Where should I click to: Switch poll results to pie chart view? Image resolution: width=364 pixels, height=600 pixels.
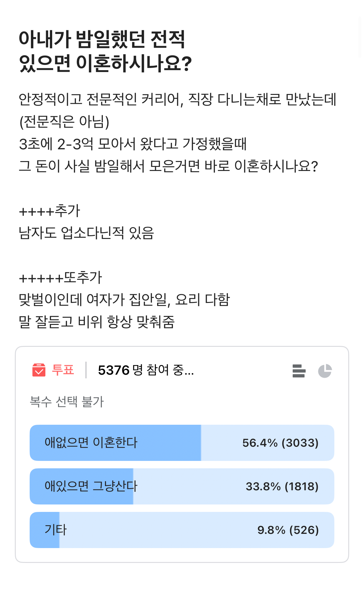[325, 371]
